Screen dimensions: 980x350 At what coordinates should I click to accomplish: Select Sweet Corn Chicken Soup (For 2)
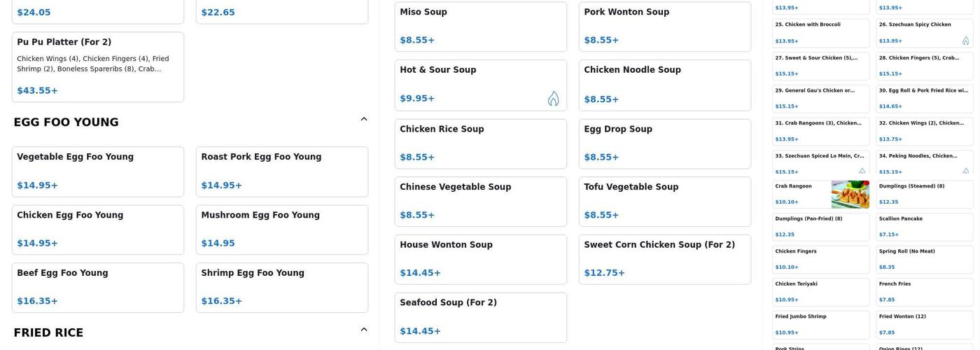point(664,260)
